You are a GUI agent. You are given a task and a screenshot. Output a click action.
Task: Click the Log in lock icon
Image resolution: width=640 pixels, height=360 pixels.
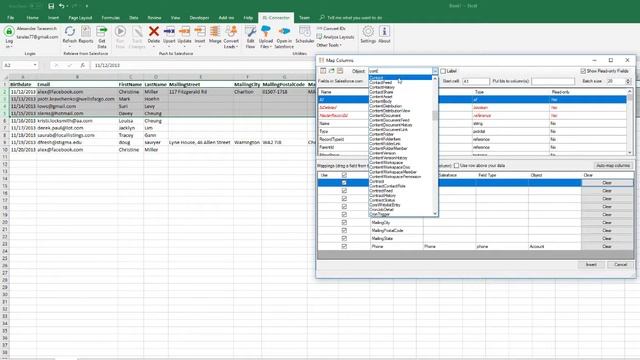pyautogui.click(x=9, y=31)
